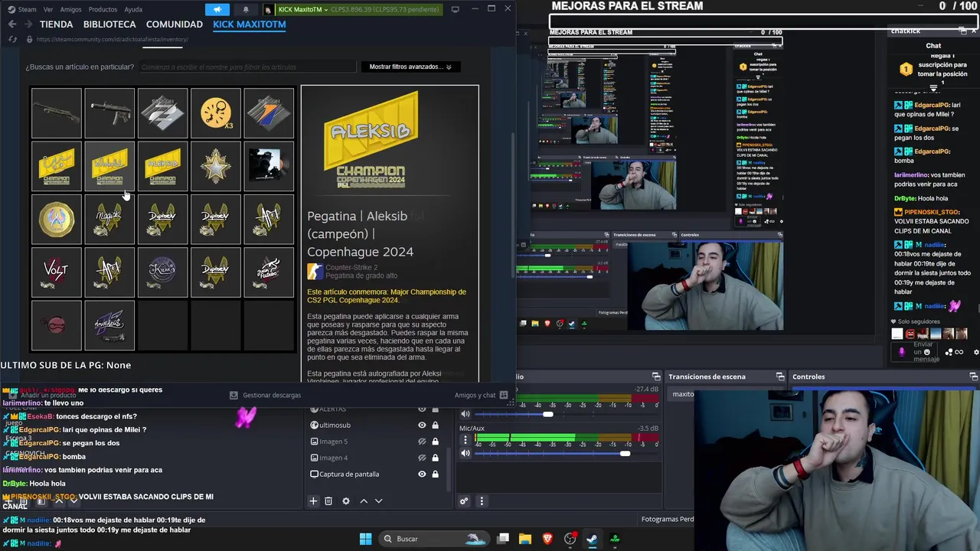Click Gestionar descargas

click(266, 395)
